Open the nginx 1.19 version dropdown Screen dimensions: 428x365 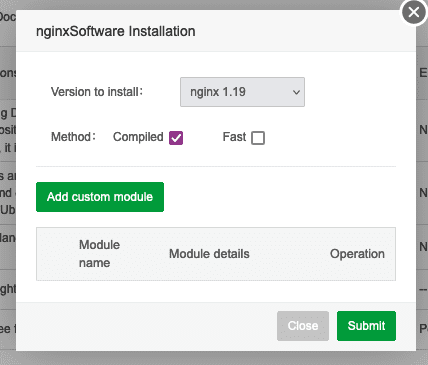(x=242, y=92)
